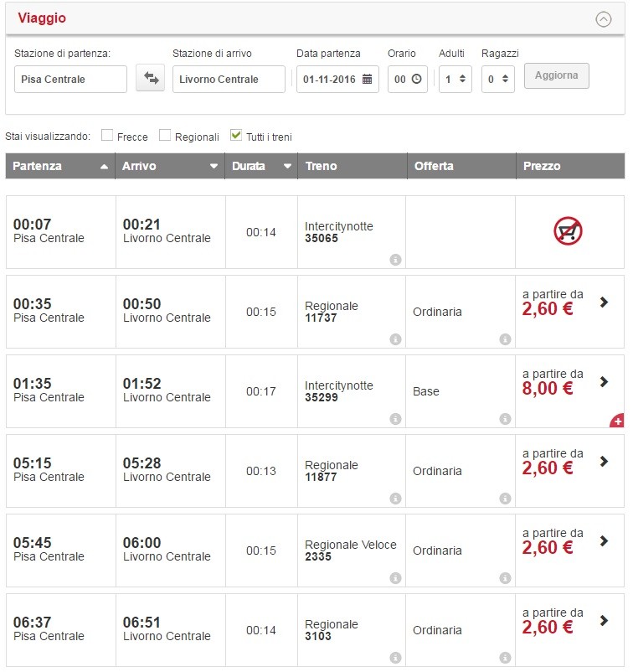This screenshot has width=633, height=672.
Task: Show info for Intercitynotte 35065 train
Action: click(x=395, y=260)
